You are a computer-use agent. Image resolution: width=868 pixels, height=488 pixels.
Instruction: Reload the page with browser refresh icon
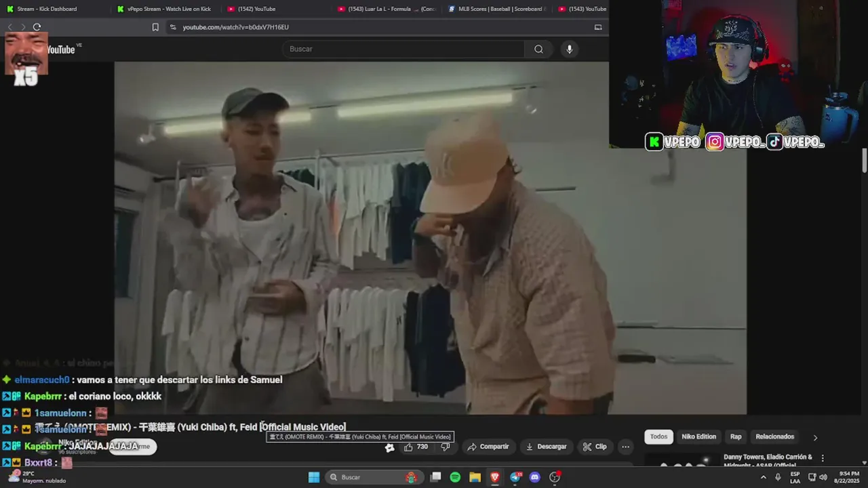(x=37, y=27)
